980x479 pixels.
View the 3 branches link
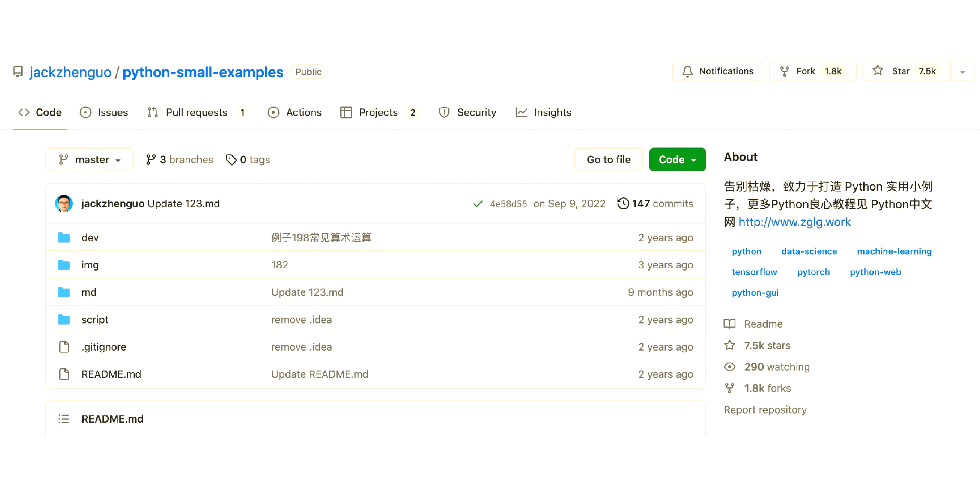[x=180, y=159]
